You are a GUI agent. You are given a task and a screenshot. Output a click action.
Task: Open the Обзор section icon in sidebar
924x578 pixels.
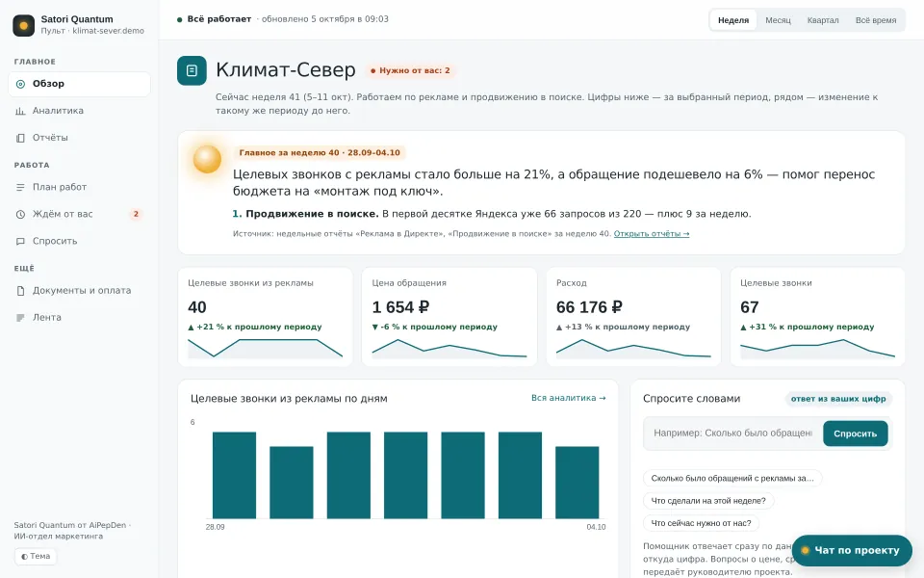click(20, 84)
